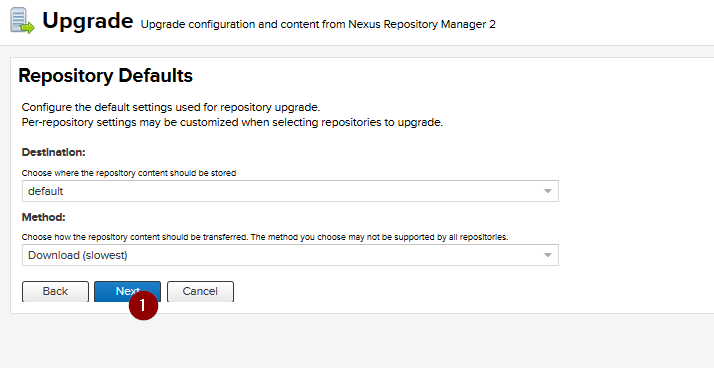This screenshot has height=368, width=714.
Task: Click the text about how content is transferred
Action: [265, 237]
